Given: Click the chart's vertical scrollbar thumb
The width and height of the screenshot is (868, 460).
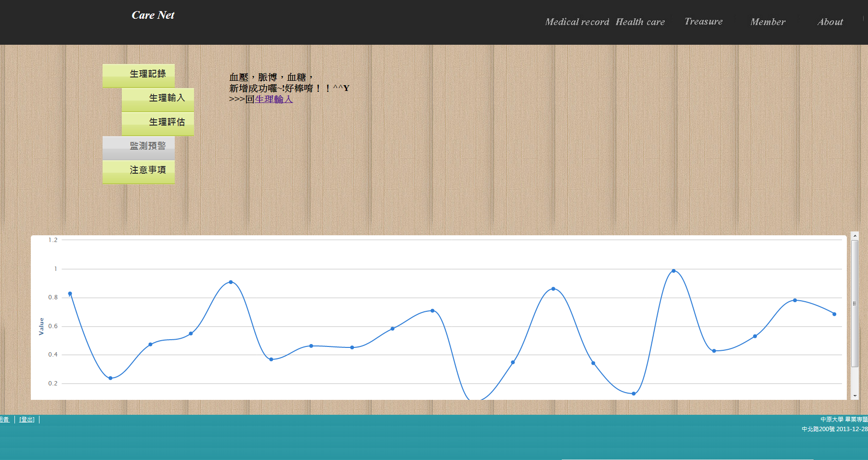Looking at the screenshot, I should (x=855, y=303).
